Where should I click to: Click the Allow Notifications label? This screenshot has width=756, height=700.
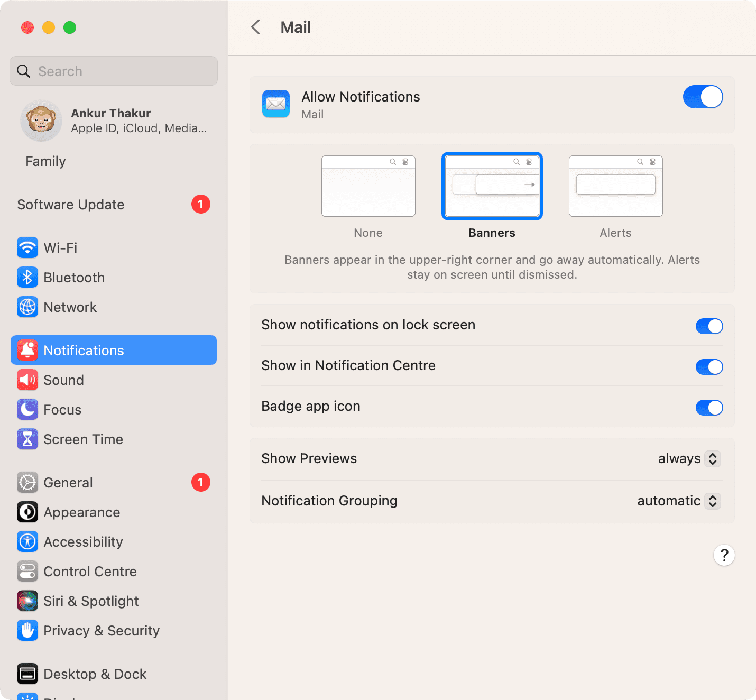coord(361,97)
